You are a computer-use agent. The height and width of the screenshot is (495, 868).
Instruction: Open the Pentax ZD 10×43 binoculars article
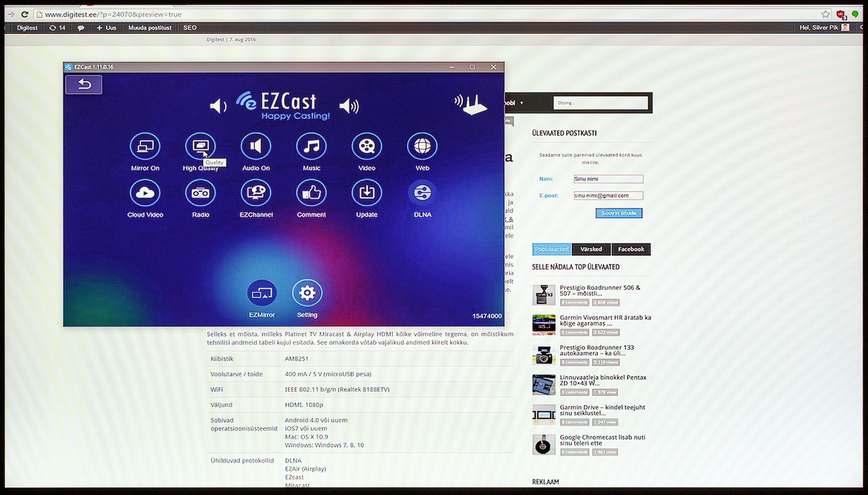click(x=603, y=380)
